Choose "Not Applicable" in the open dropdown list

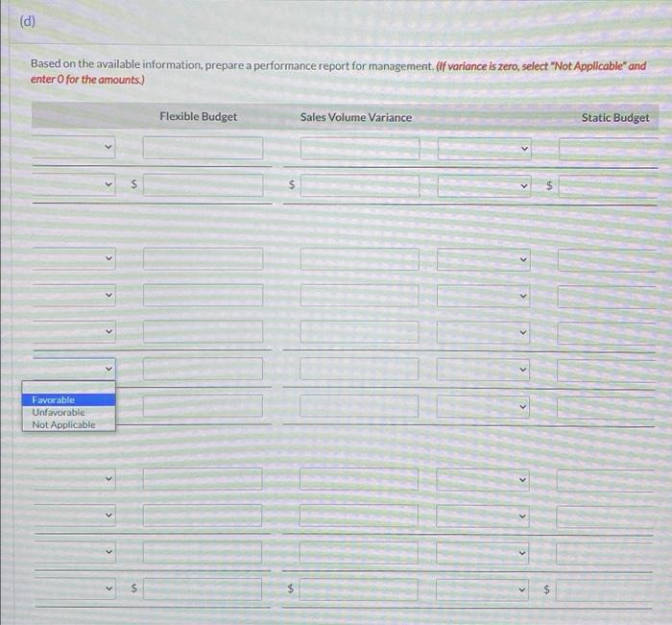(x=68, y=424)
